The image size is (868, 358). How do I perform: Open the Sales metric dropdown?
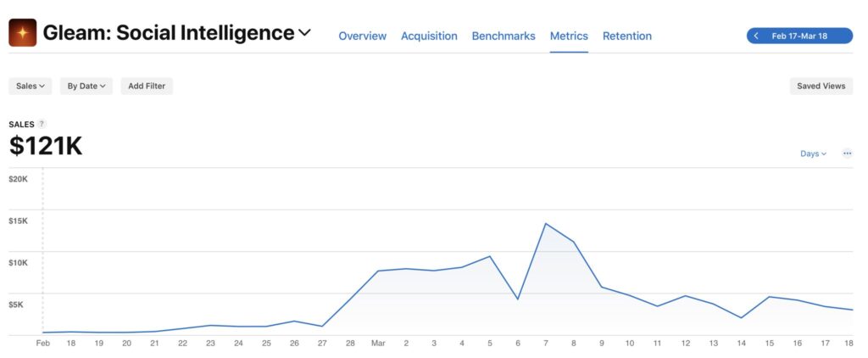coord(31,86)
